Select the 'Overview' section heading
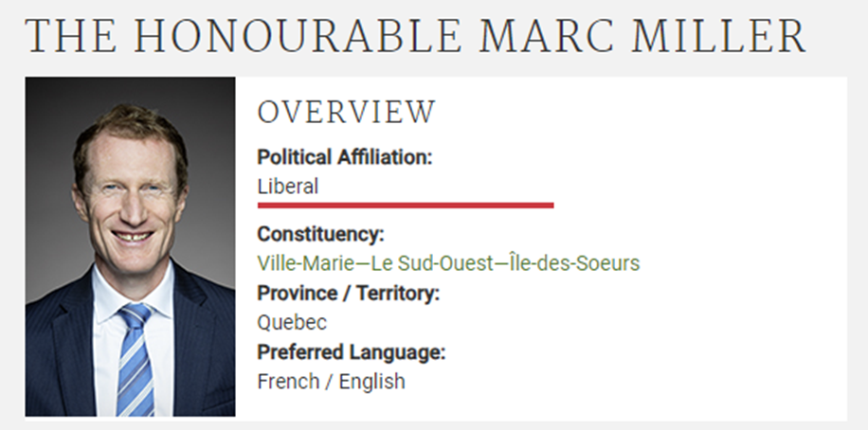This screenshot has width=868, height=430. [346, 112]
